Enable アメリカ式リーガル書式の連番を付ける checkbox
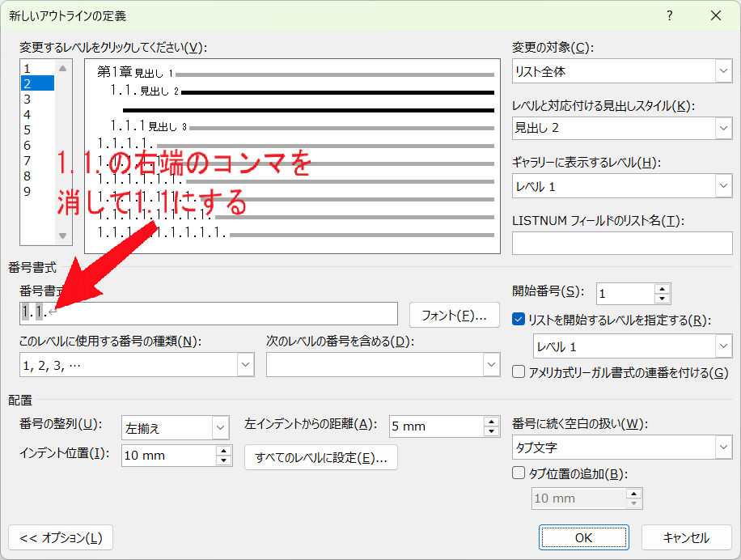Image resolution: width=741 pixels, height=560 pixels. click(519, 372)
